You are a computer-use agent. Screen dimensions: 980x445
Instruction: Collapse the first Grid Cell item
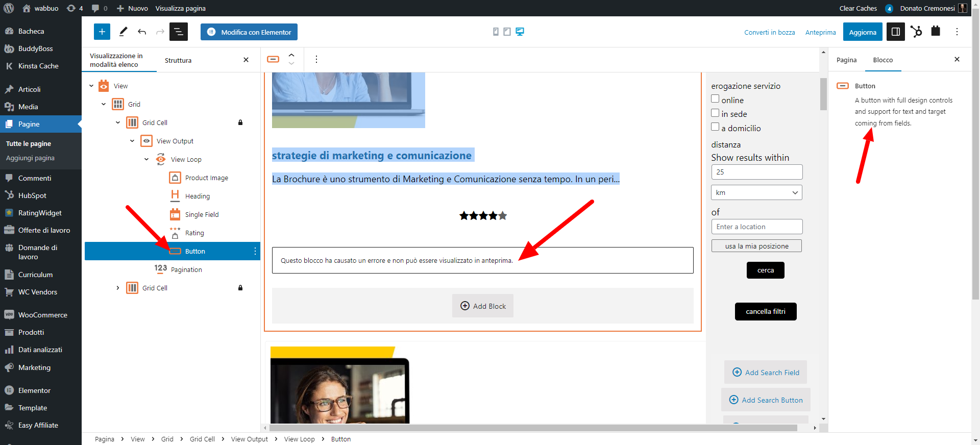click(x=118, y=122)
